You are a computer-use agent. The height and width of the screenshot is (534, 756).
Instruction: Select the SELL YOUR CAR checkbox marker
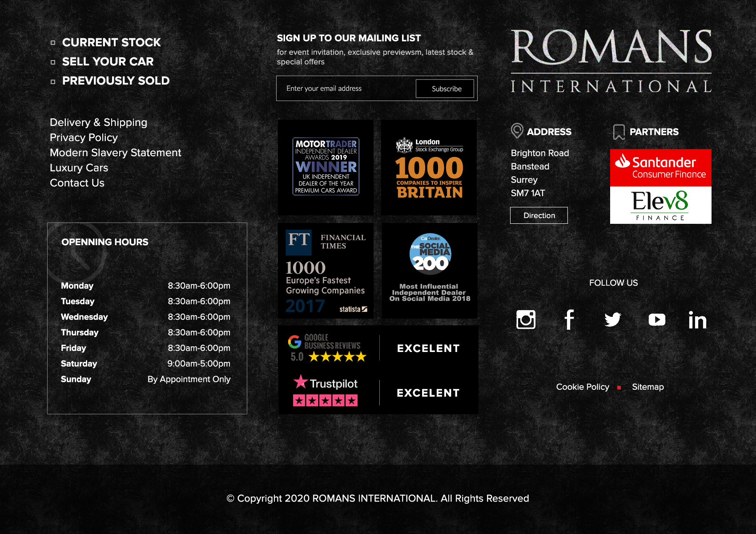coord(54,61)
